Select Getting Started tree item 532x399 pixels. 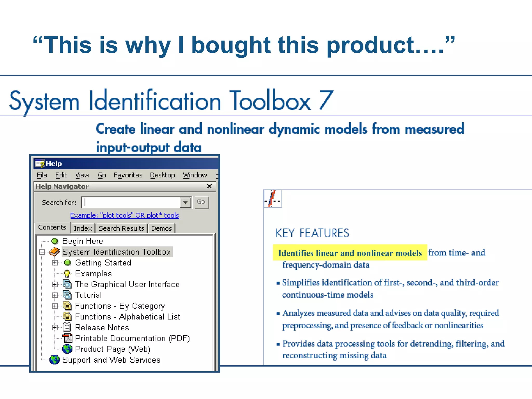[x=103, y=263]
